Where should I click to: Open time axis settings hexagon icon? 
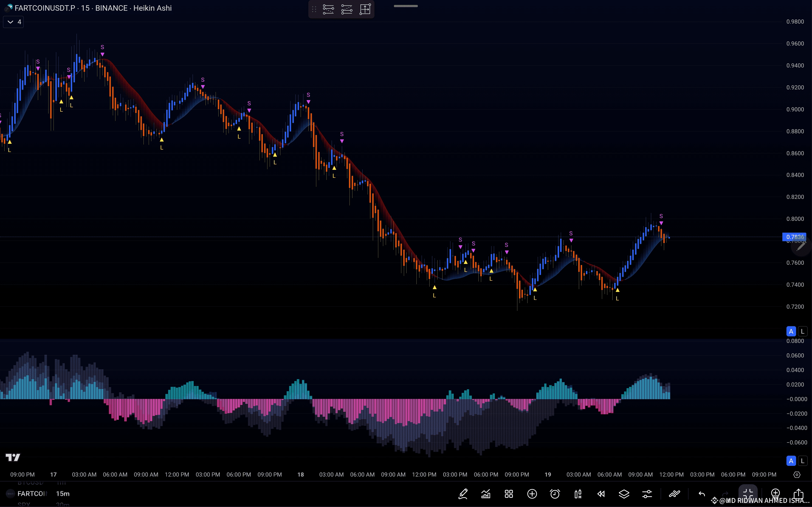click(797, 474)
